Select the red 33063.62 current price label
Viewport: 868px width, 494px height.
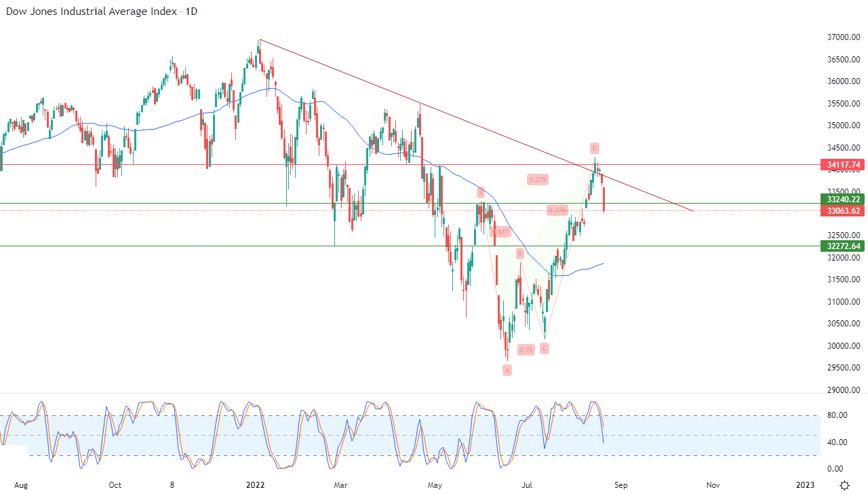pyautogui.click(x=842, y=211)
